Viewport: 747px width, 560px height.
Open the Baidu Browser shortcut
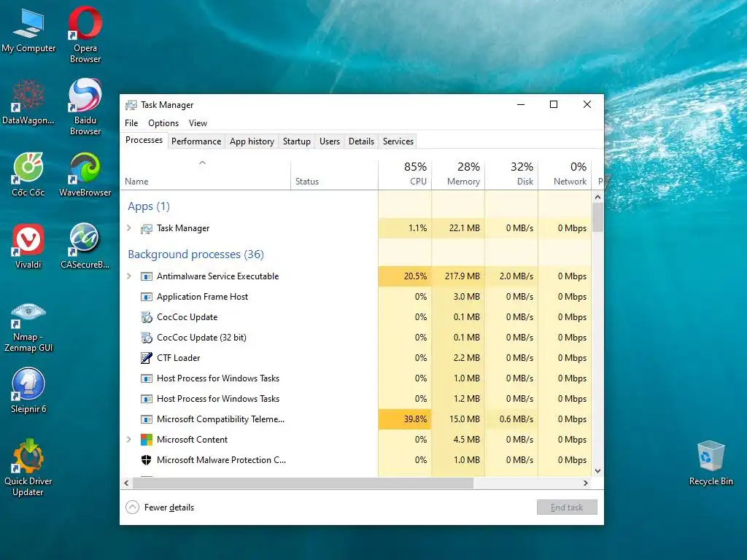tap(85, 106)
